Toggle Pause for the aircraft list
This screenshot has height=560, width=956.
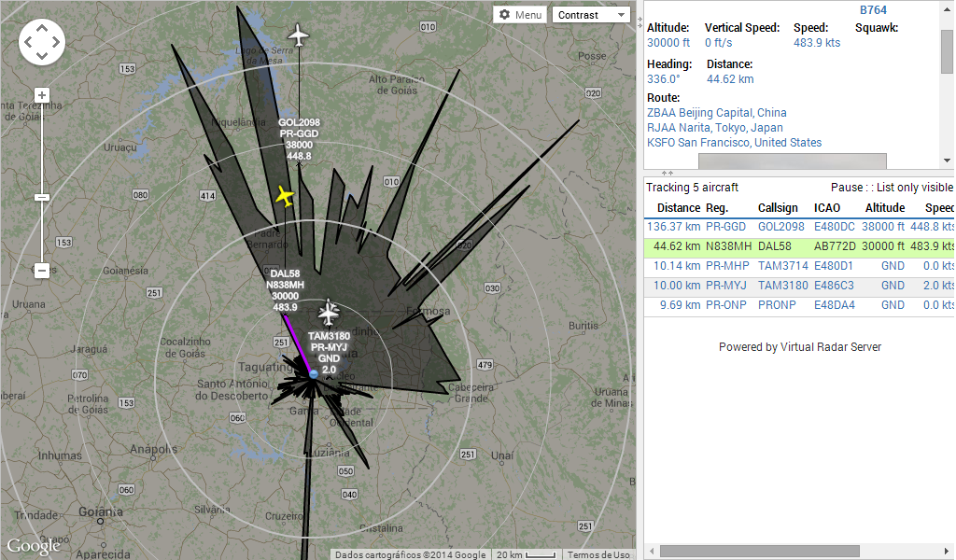coord(848,187)
